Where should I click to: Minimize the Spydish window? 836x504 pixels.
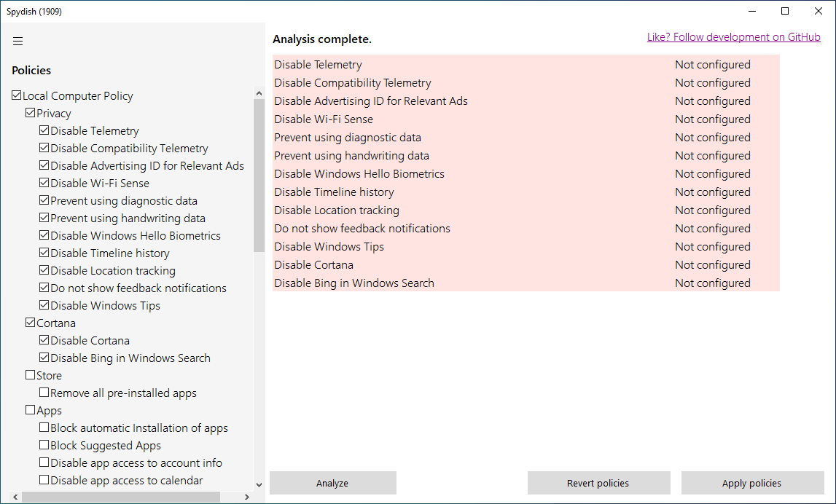(751, 11)
